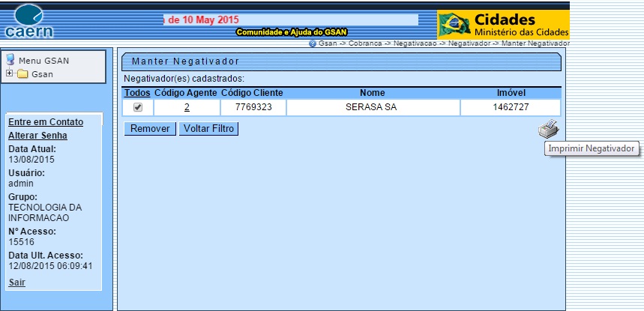
Task: Log out using the Sair link
Action: 16,282
